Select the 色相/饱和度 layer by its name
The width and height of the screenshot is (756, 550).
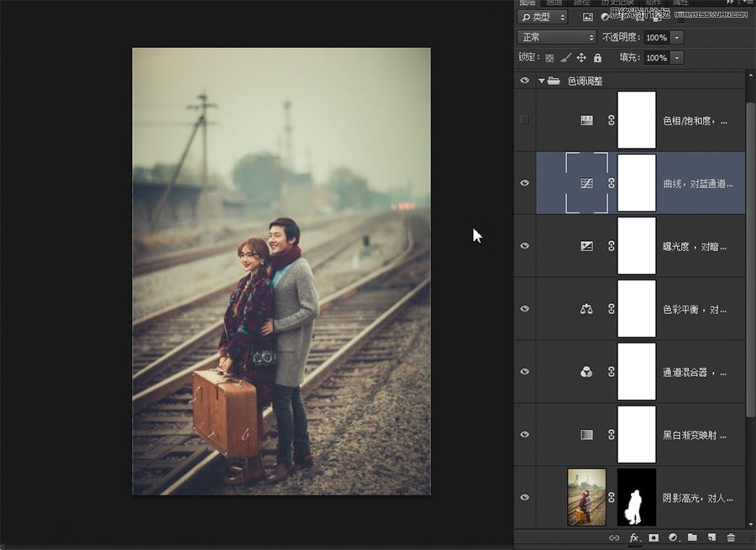click(x=695, y=121)
